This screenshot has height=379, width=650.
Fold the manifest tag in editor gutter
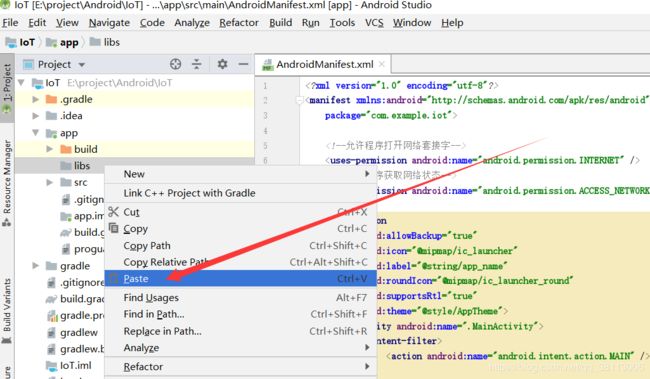tap(299, 100)
